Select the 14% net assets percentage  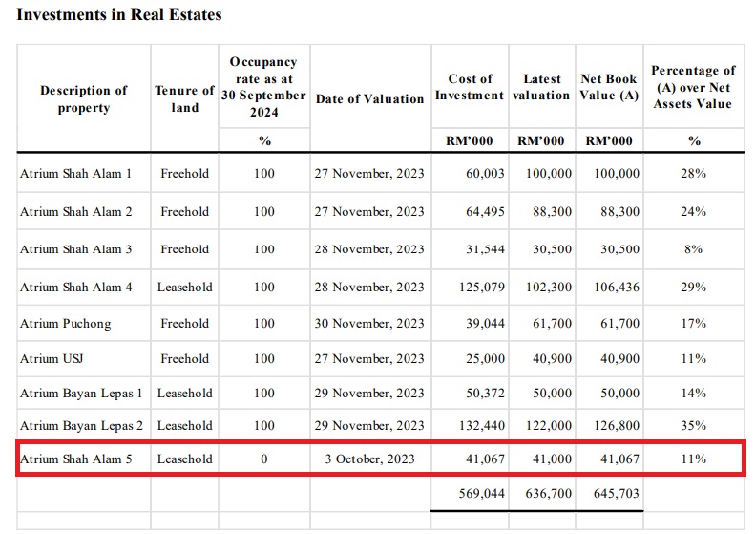coord(693,394)
